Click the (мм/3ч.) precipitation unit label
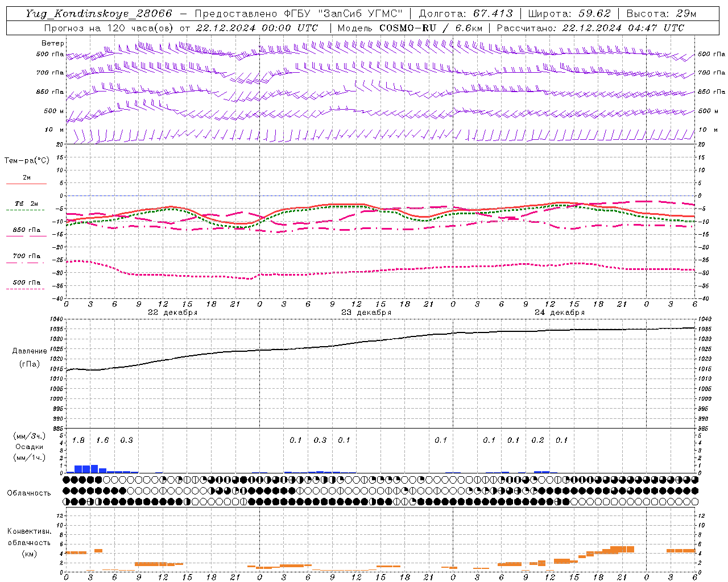 pyautogui.click(x=30, y=436)
